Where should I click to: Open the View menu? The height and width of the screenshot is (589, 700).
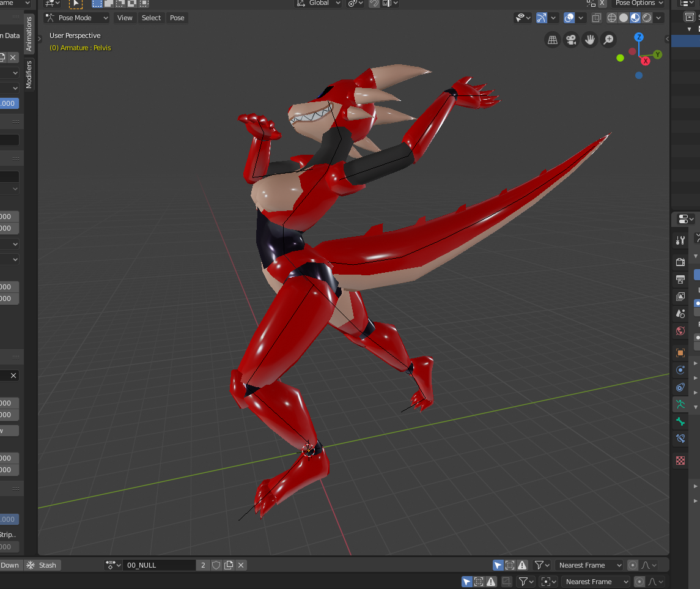click(125, 18)
